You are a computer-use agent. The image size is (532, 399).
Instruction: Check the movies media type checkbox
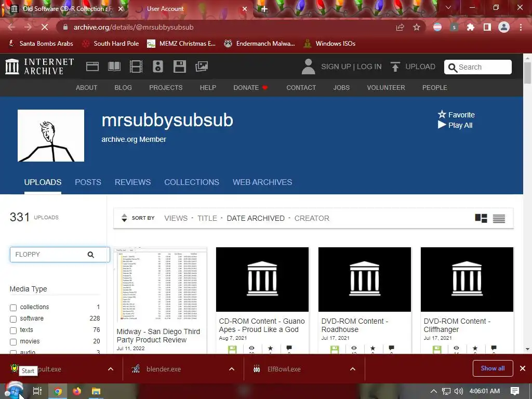13,342
